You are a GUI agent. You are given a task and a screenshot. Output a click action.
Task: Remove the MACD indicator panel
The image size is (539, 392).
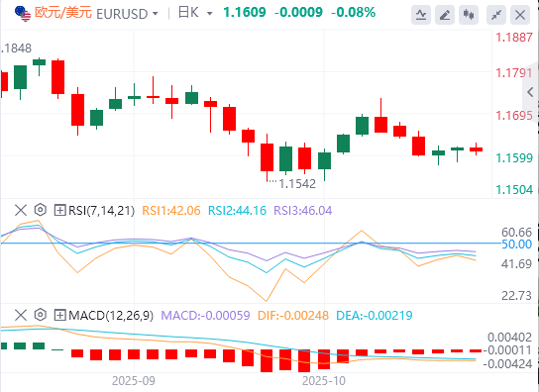[21, 315]
